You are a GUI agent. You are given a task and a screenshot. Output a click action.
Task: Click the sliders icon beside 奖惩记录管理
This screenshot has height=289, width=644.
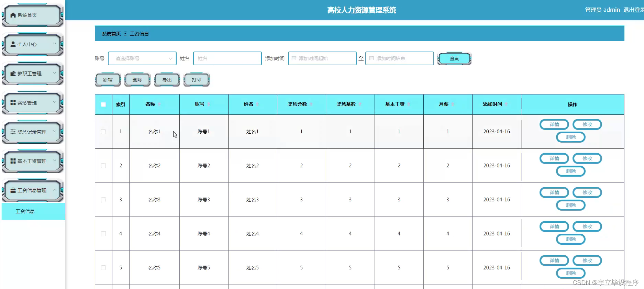click(x=13, y=132)
